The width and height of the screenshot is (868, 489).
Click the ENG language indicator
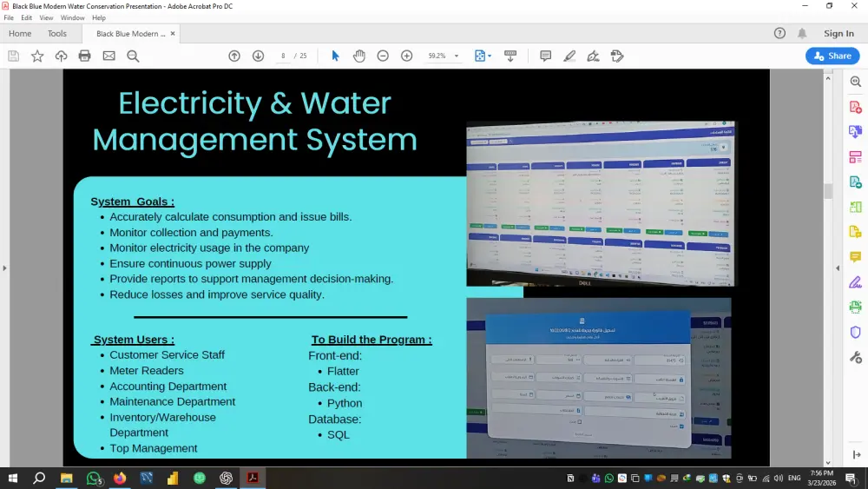click(x=794, y=478)
